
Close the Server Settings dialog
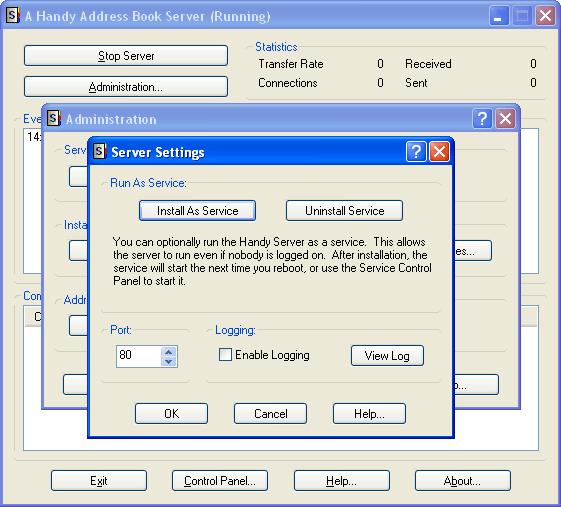pos(439,152)
